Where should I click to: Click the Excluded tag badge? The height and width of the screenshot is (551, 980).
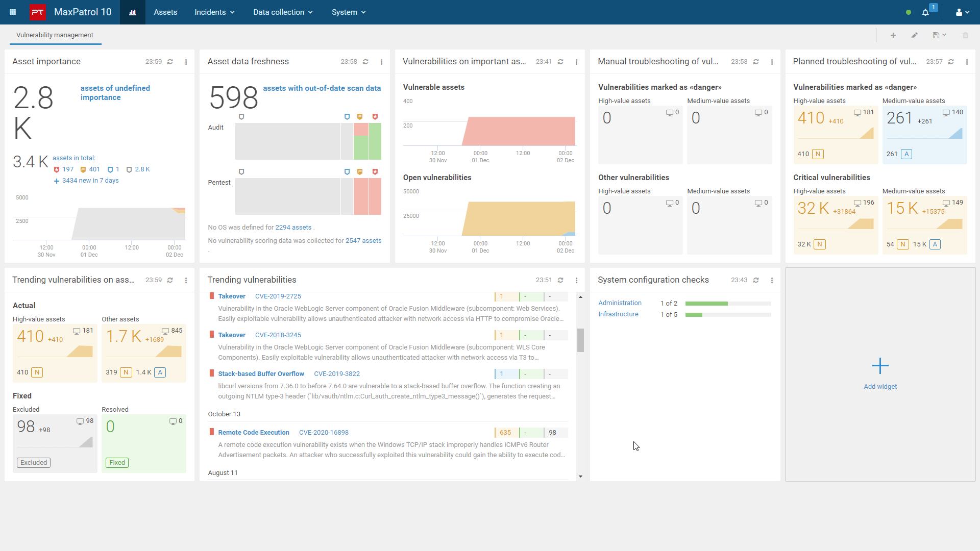coord(34,463)
